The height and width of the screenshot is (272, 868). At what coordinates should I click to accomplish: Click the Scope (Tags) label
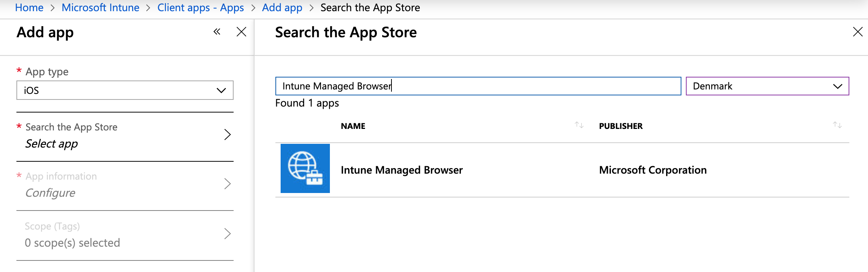click(x=52, y=226)
